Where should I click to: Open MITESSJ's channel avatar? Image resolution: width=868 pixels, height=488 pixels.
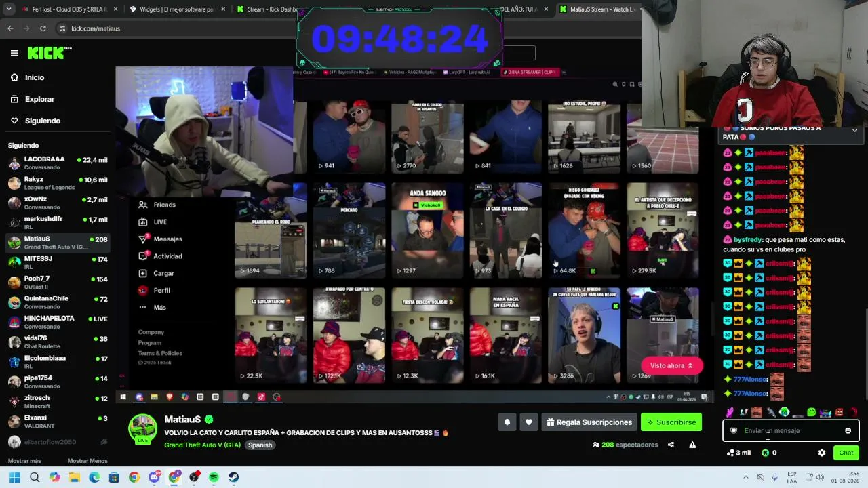pyautogui.click(x=14, y=262)
